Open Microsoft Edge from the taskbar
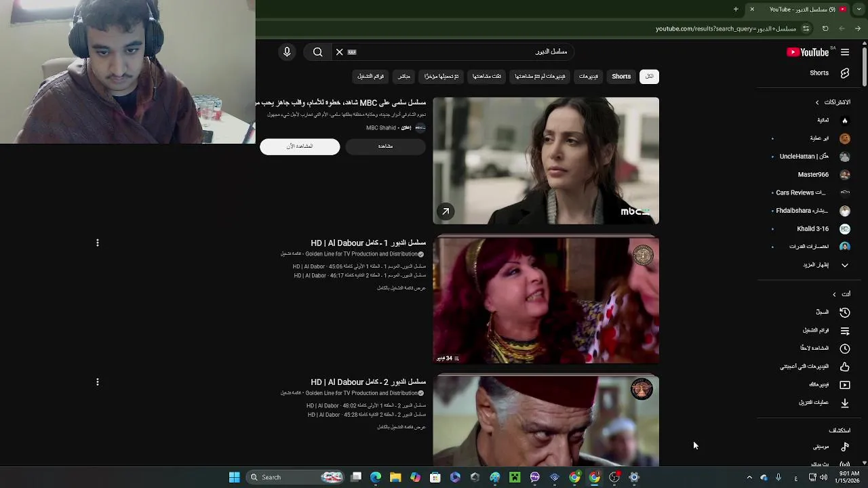 pyautogui.click(x=376, y=477)
